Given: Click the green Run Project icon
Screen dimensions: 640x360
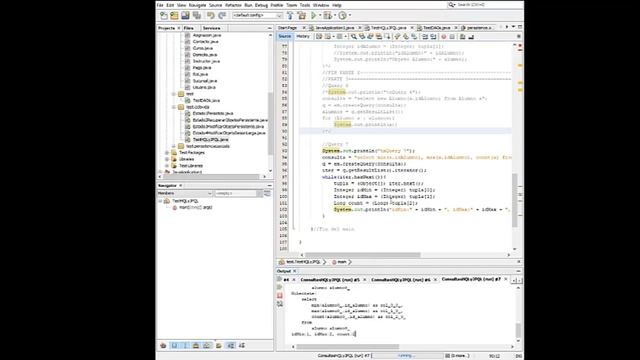Looking at the screenshot, I should click(313, 16).
